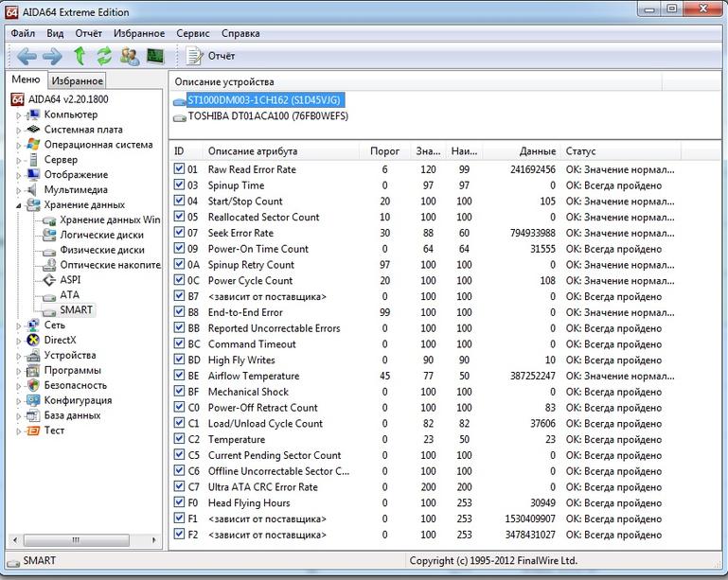The width and height of the screenshot is (728, 580).
Task: Expand the Программы tree node
Action: tap(19, 371)
